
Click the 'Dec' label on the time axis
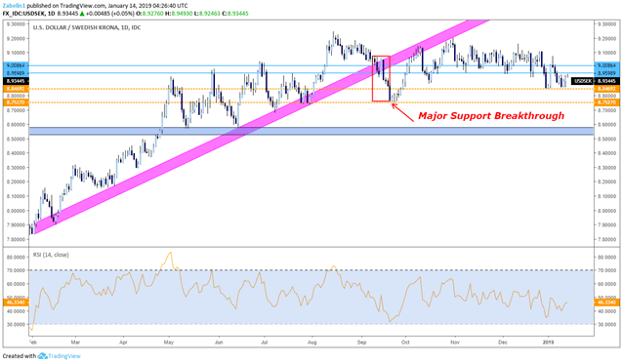tap(503, 342)
